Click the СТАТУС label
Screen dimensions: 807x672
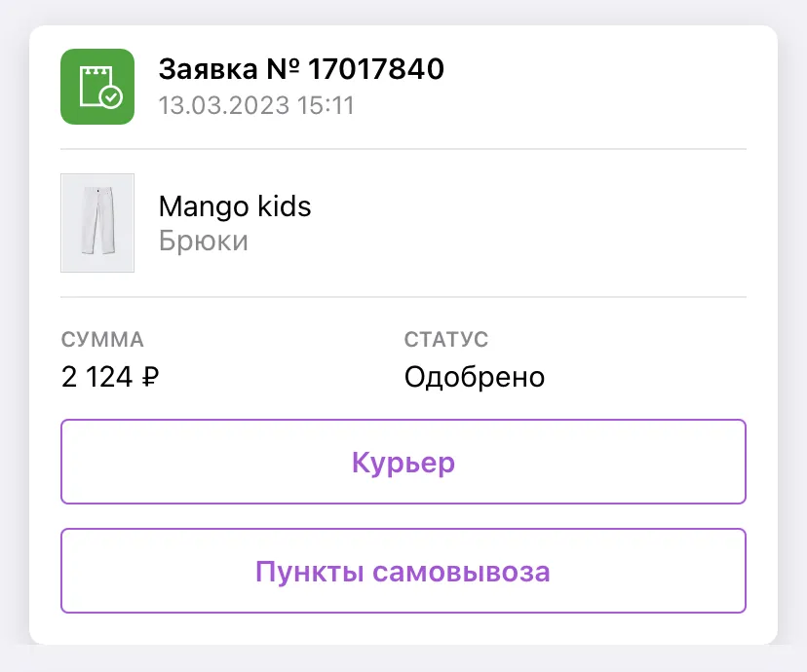pyautogui.click(x=446, y=340)
